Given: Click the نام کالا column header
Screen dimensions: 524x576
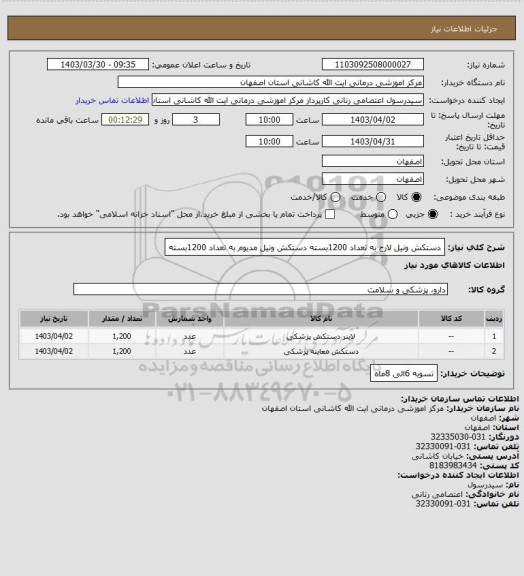Looking at the screenshot, I should [x=321, y=318].
